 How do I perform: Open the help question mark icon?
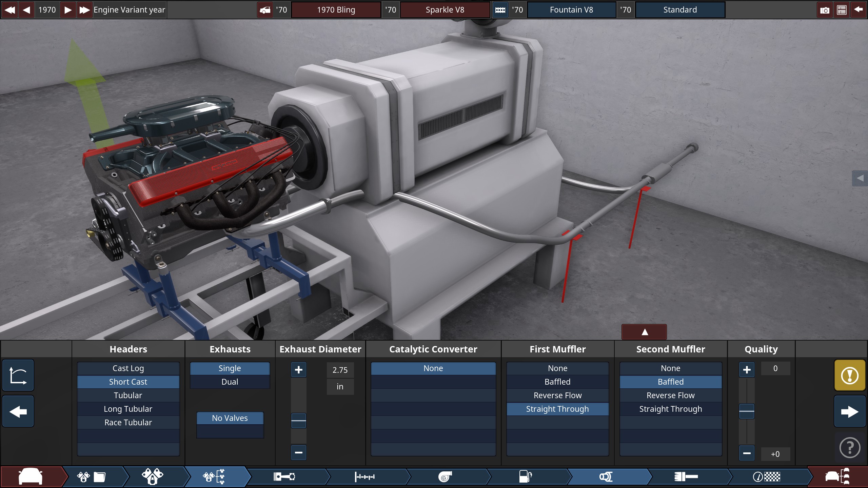849,448
